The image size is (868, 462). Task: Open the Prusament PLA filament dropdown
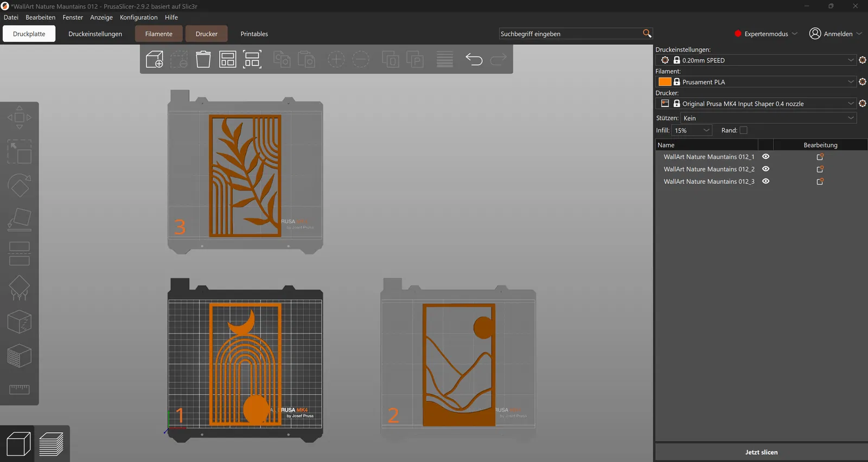pos(756,82)
